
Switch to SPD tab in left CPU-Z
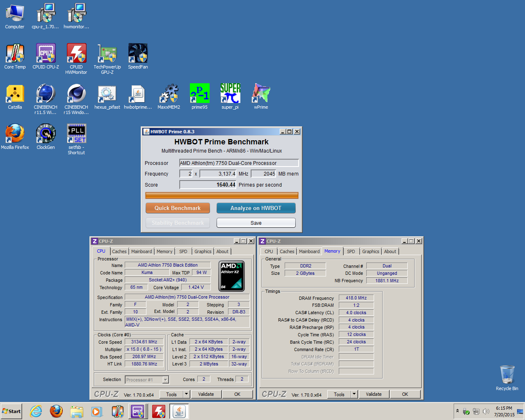[183, 251]
